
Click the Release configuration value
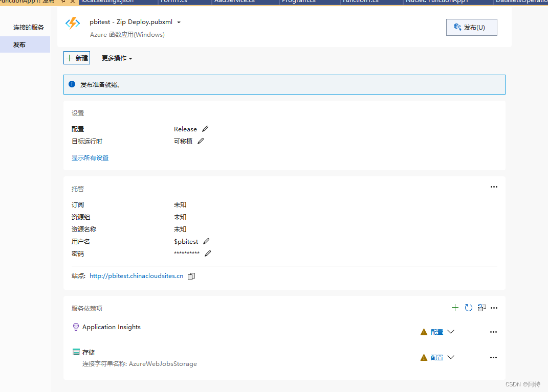point(185,129)
